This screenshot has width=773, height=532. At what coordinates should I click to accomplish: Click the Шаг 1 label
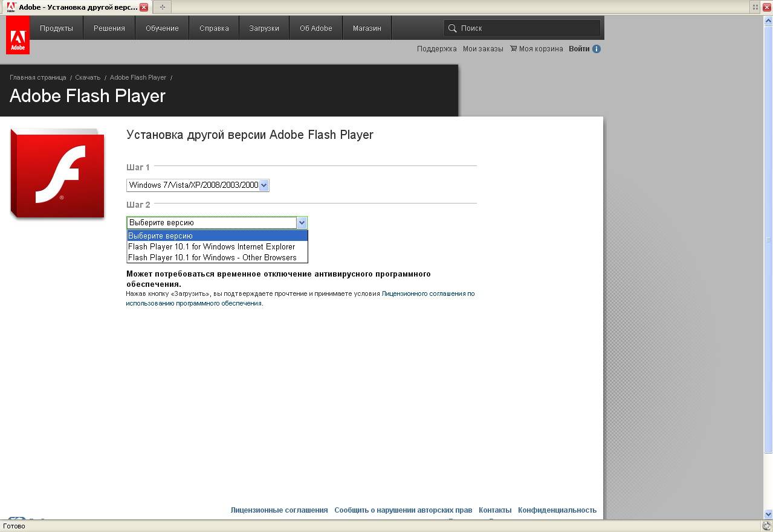138,167
